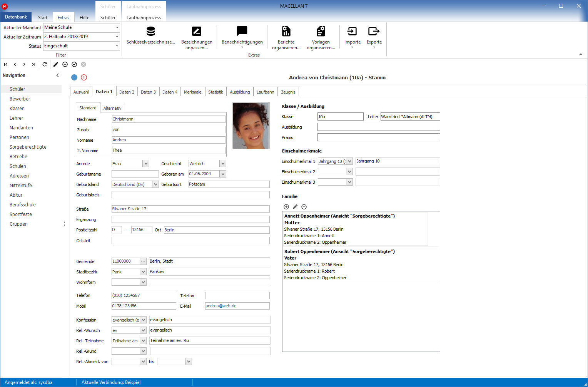Click the red exclamation warning icon
This screenshot has width=588, height=387.
(x=84, y=77)
